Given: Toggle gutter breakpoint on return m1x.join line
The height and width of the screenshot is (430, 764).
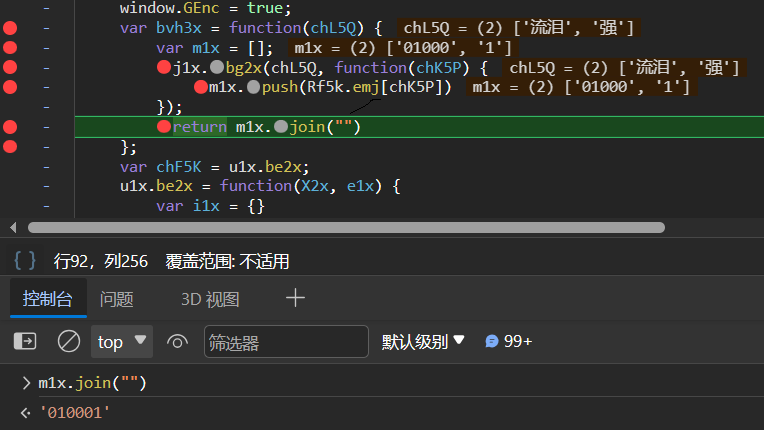Looking at the screenshot, I should [x=11, y=127].
